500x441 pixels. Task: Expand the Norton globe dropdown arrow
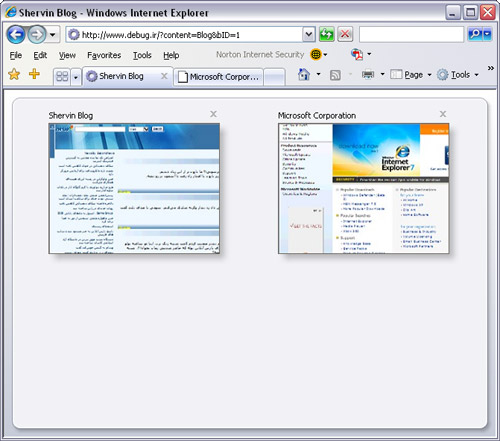coord(325,55)
